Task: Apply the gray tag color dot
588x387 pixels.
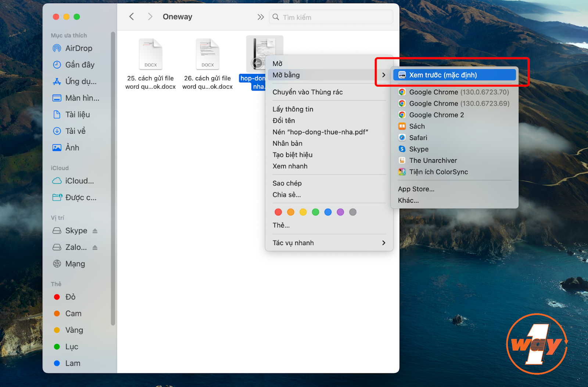Action: 353,212
